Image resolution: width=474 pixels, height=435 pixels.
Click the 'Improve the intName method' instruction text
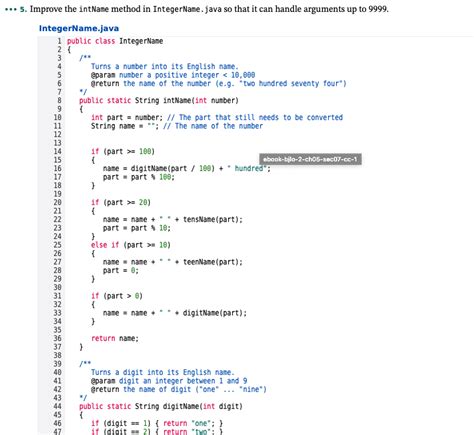(209, 9)
